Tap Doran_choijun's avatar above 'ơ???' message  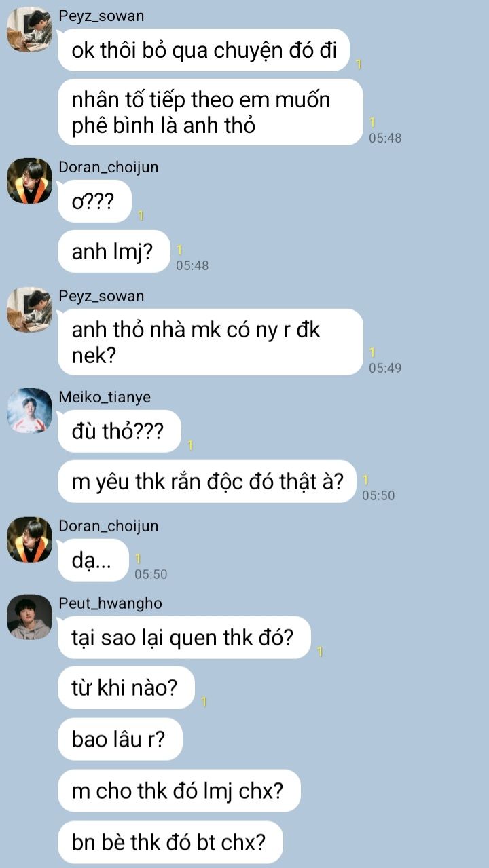coord(29,181)
